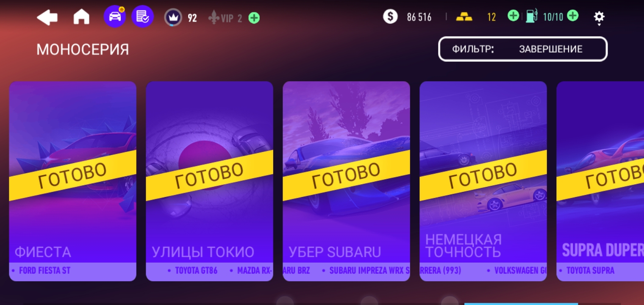The width and height of the screenshot is (644, 305).
Task: Select the УЛИЦЫ ТОКИО series card
Action: click(209, 181)
